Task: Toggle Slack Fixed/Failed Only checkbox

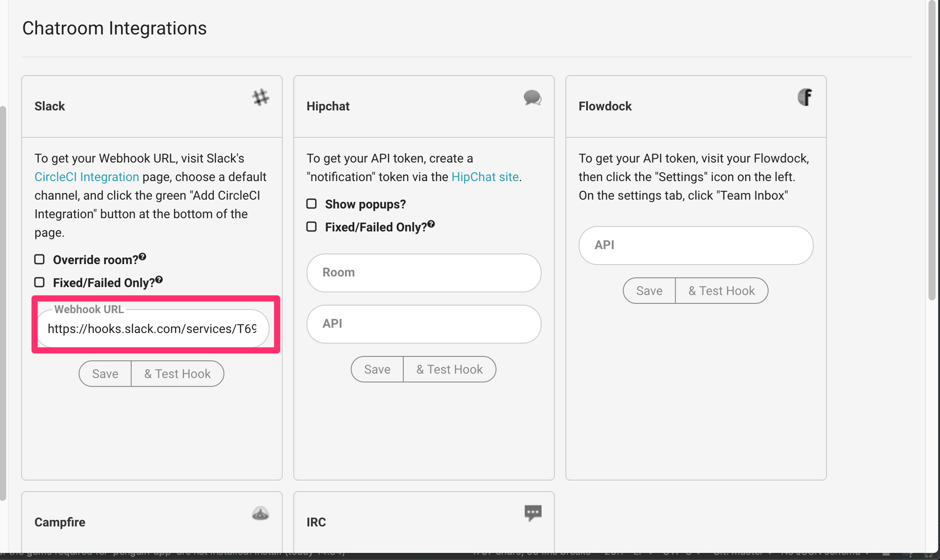Action: point(40,282)
